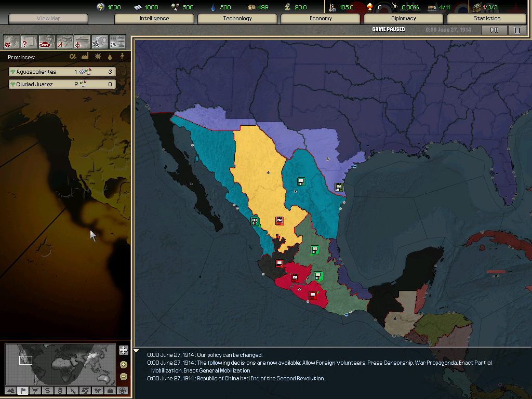Click the Intelligence button

click(154, 18)
